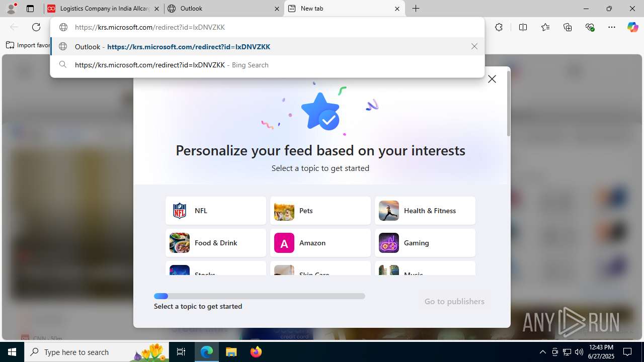
Task: Click the Type here to search box
Action: [97, 352]
